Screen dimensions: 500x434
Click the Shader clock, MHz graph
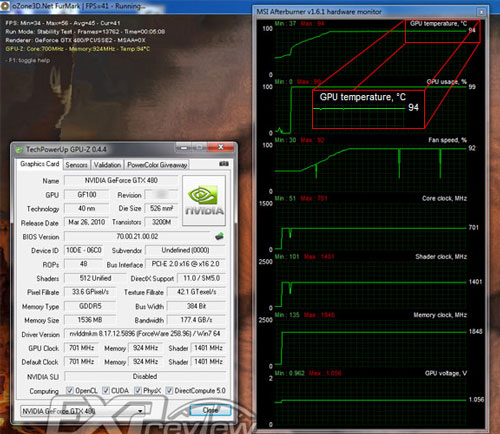point(370,285)
